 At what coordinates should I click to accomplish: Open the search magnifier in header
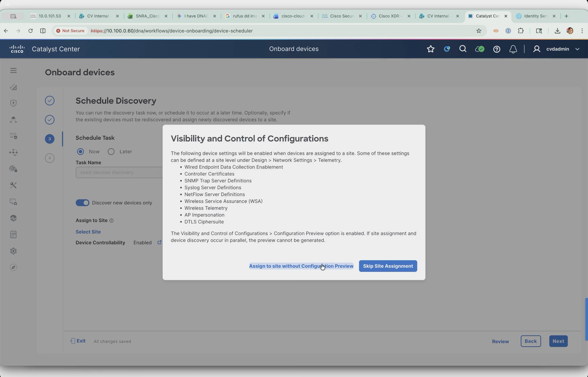pyautogui.click(x=463, y=49)
